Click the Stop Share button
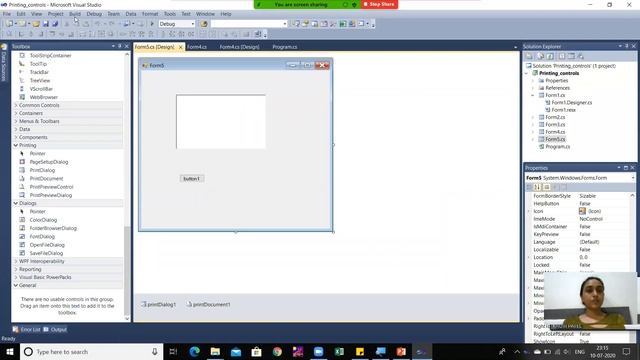640x360 pixels. point(379,4)
